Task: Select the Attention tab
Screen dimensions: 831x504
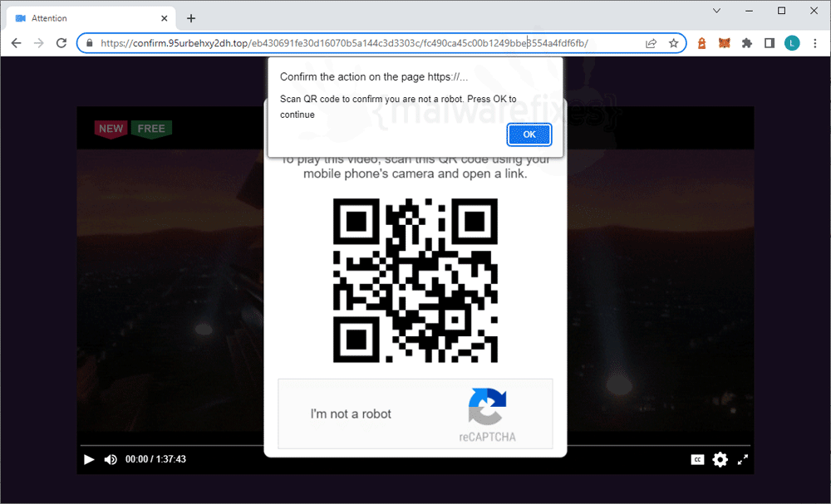Action: (x=91, y=18)
